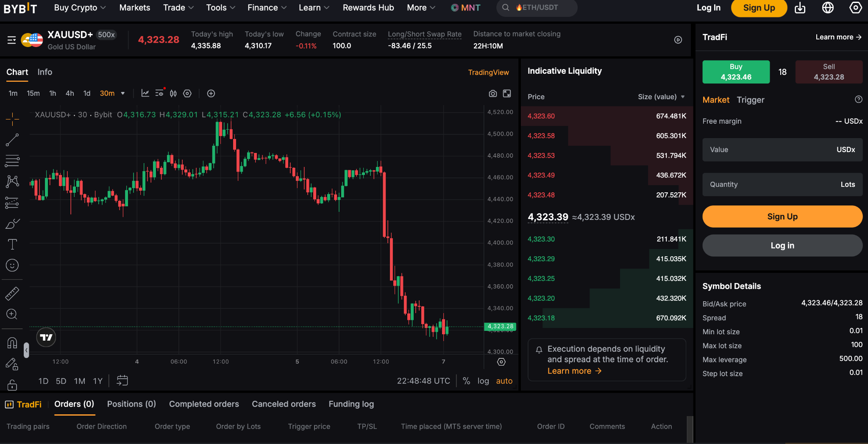Screen dimensions: 868x444
Task: Open the More dropdown menu
Action: (x=421, y=8)
